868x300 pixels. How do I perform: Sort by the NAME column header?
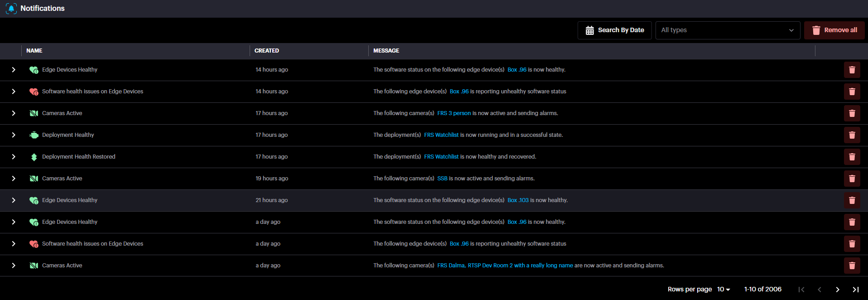(34, 51)
